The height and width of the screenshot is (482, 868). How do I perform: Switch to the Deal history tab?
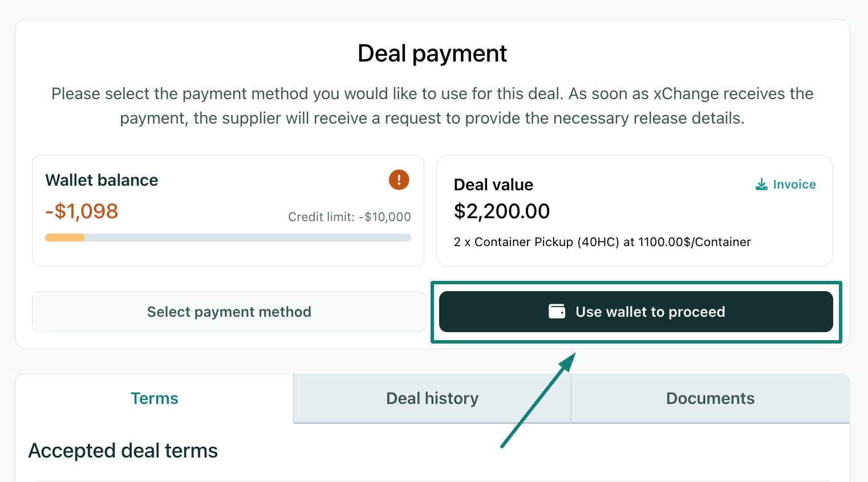tap(432, 398)
